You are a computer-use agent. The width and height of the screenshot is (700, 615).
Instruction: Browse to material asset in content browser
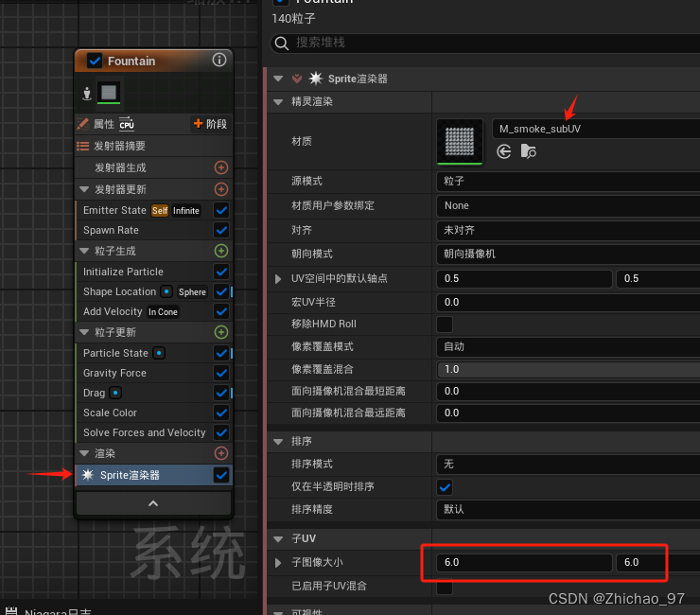[x=528, y=151]
